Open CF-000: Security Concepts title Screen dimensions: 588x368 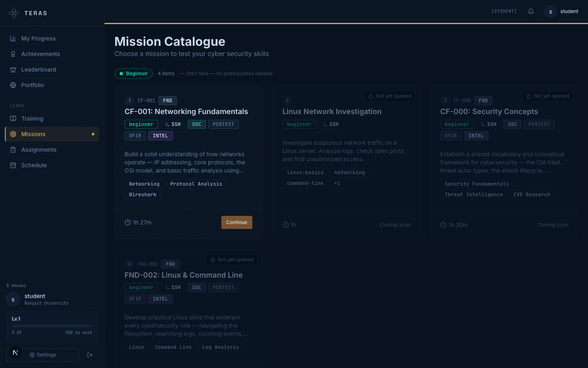489,112
